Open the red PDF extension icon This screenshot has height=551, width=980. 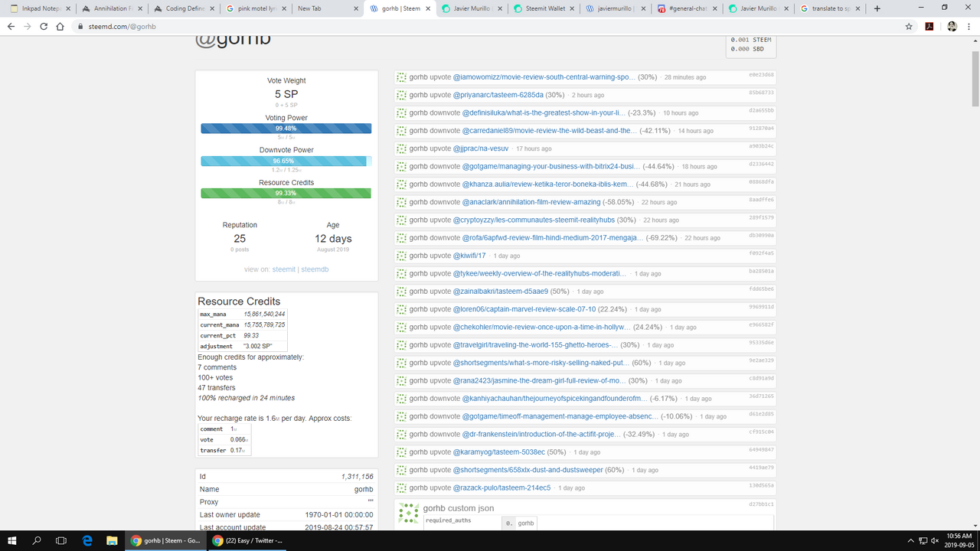click(x=929, y=26)
